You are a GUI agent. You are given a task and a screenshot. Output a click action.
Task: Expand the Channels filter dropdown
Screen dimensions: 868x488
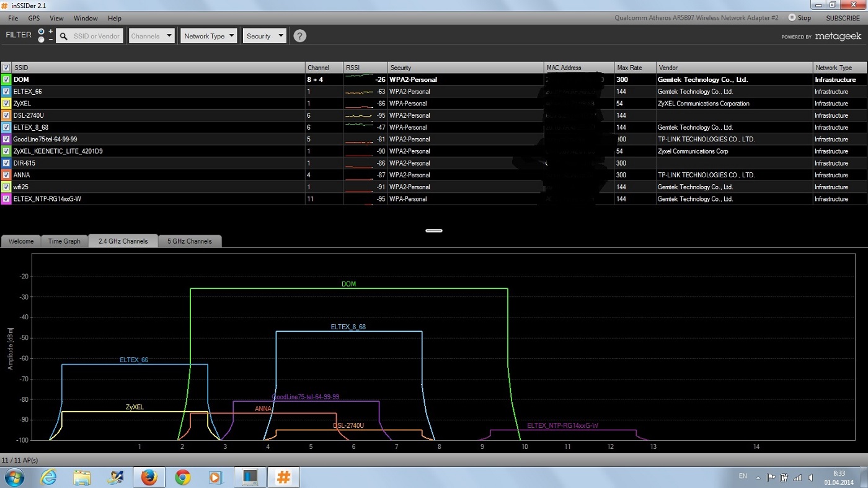click(x=152, y=36)
